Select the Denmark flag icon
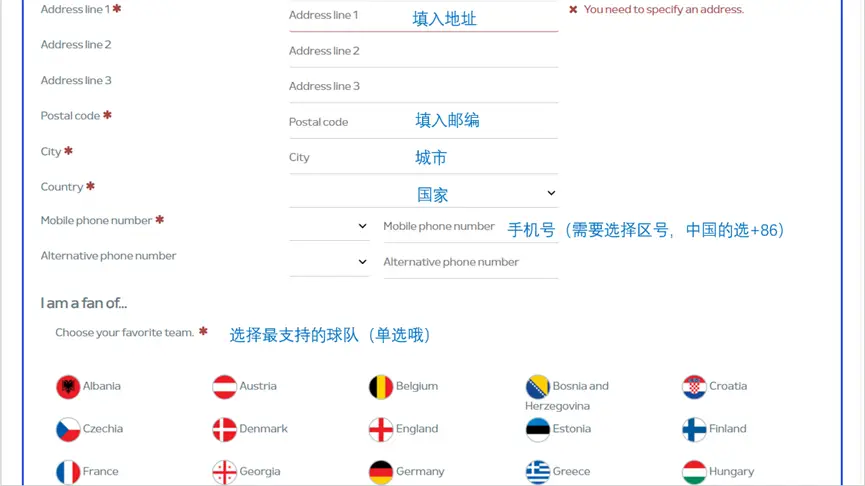Screen dimensions: 865x486 pos(225,429)
